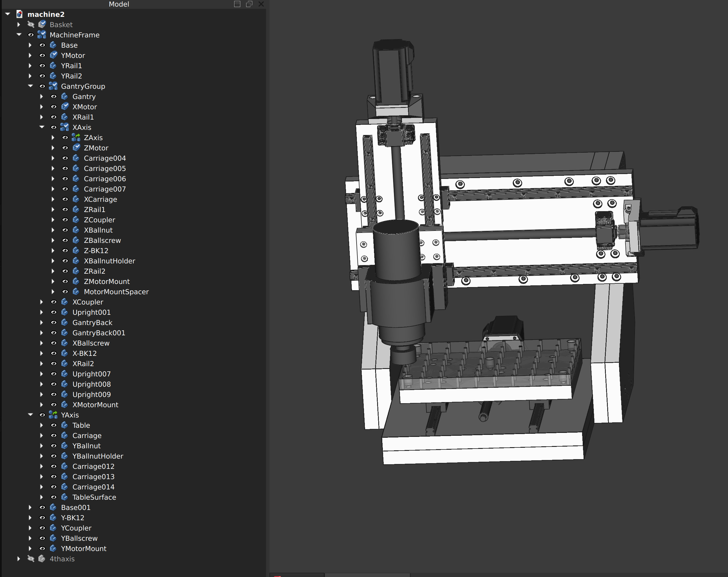Select the XBallnutHolder tree item

109,261
